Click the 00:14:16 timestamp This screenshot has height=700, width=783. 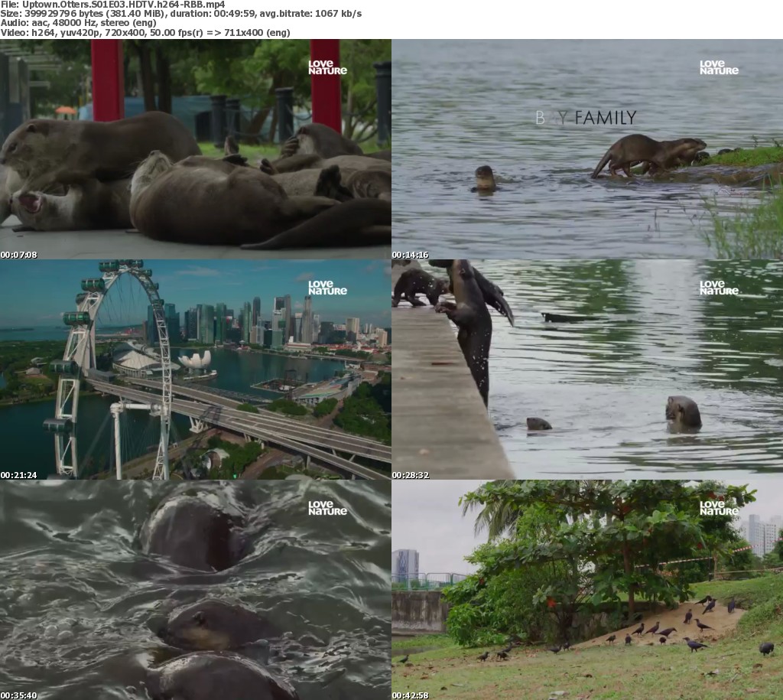(411, 255)
